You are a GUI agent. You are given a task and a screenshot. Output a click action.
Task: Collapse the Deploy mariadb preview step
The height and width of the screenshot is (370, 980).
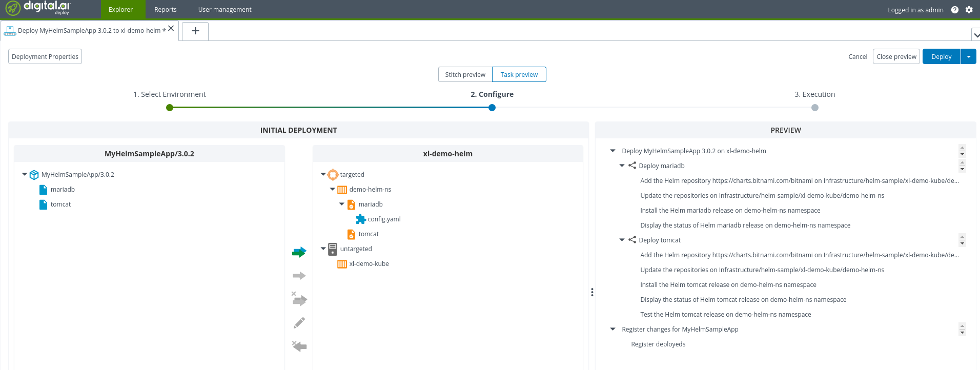[622, 166]
